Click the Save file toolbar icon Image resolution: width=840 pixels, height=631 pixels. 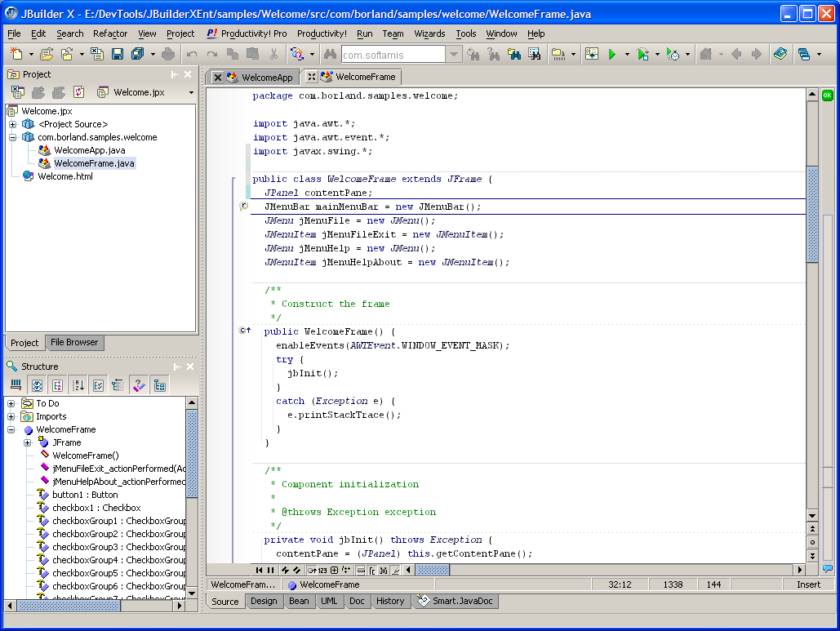tap(118, 54)
